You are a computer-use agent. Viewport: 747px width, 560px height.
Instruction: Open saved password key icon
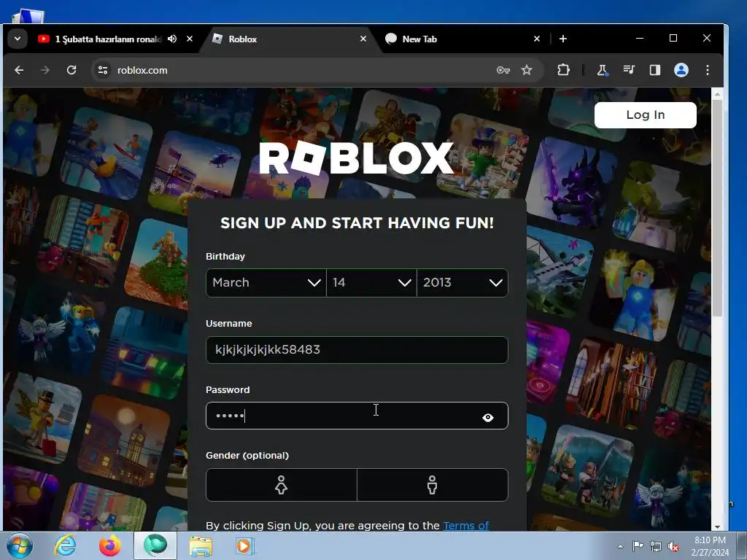503,70
